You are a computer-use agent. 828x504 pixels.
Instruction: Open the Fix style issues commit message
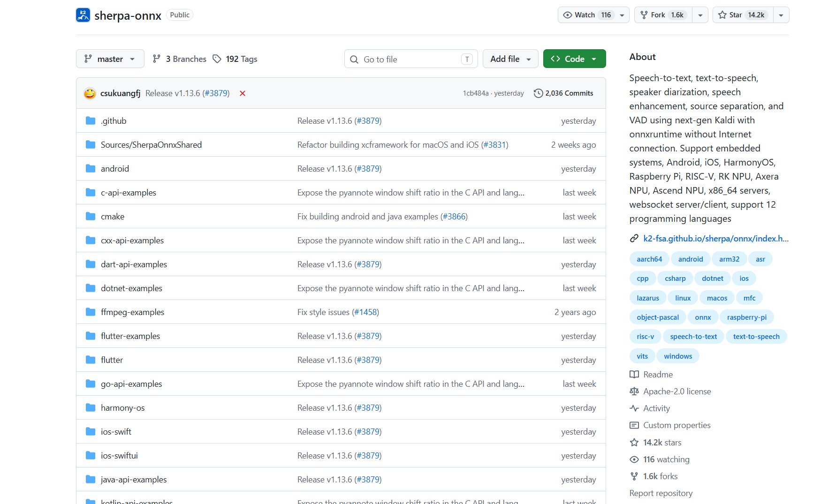(x=324, y=312)
